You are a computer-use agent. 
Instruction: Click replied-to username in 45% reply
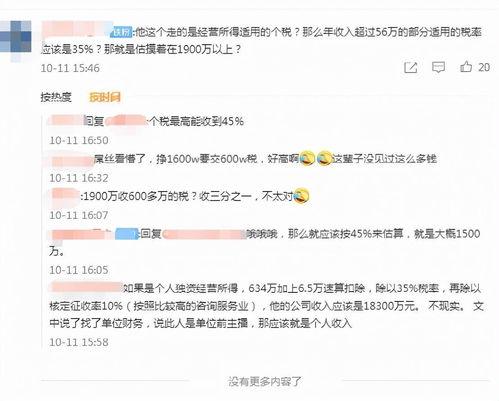click(x=126, y=121)
